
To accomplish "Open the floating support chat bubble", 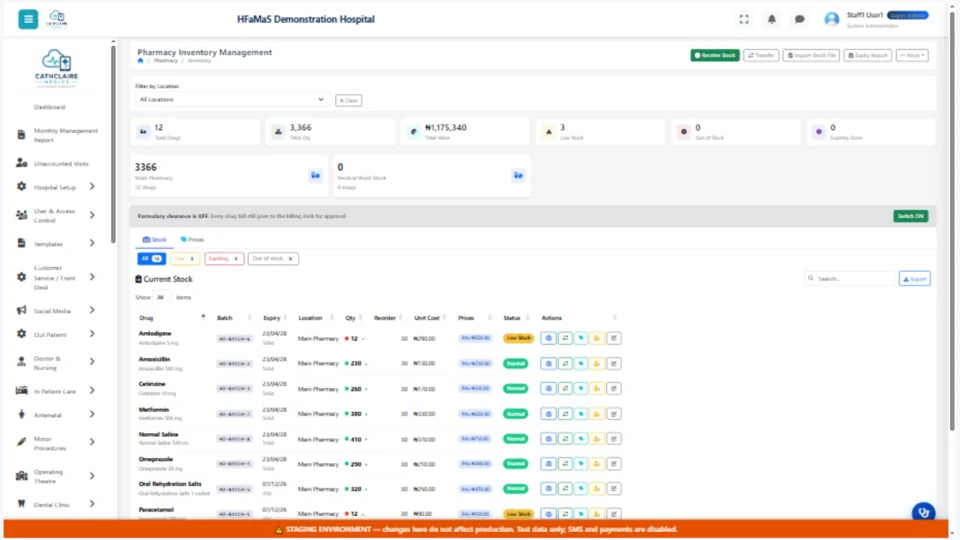I will pyautogui.click(x=923, y=512).
